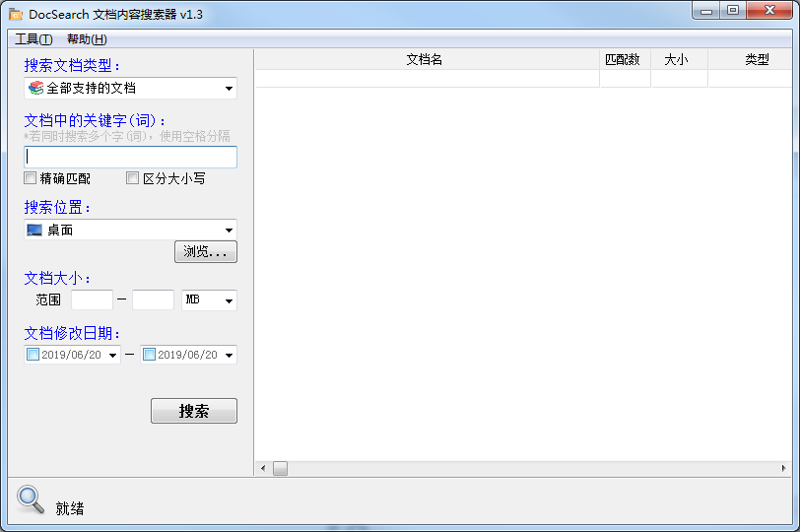Click the horizontal scrollbar right arrow
Screen dimensions: 800x532
(x=784, y=468)
